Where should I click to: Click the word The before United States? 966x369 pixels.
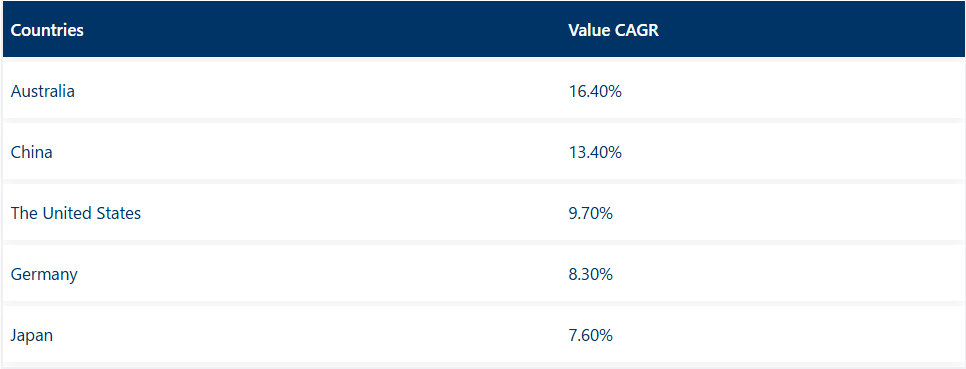[x=22, y=213]
